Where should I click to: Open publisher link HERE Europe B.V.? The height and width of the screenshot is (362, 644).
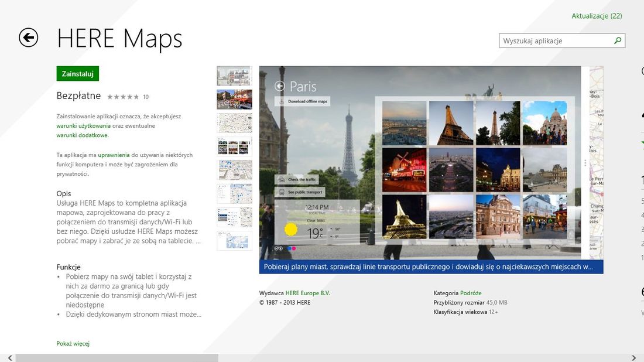(307, 293)
